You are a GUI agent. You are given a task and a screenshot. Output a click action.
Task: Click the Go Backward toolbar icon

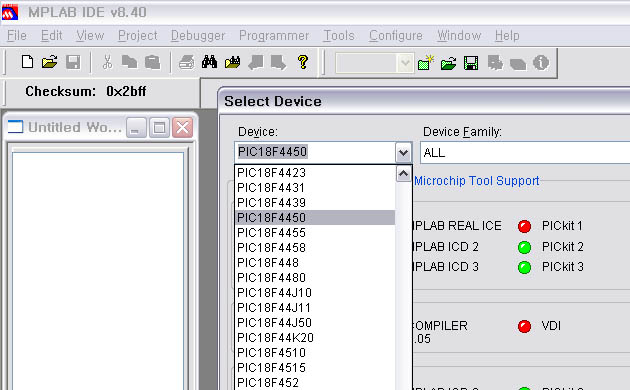click(x=256, y=62)
